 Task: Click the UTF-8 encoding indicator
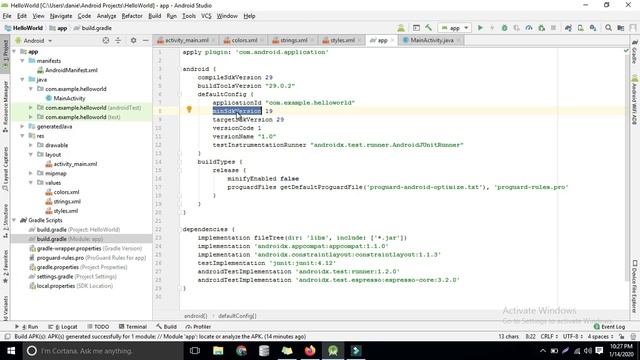pos(572,336)
